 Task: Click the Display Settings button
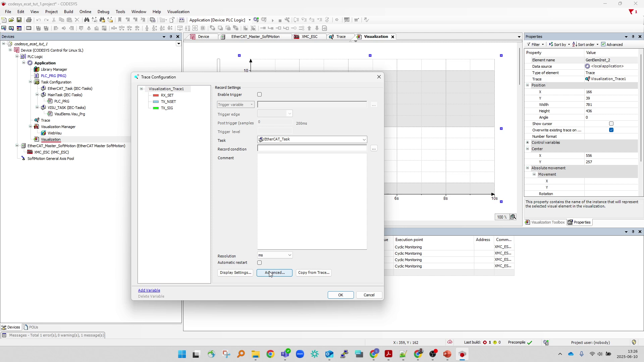coord(235,273)
